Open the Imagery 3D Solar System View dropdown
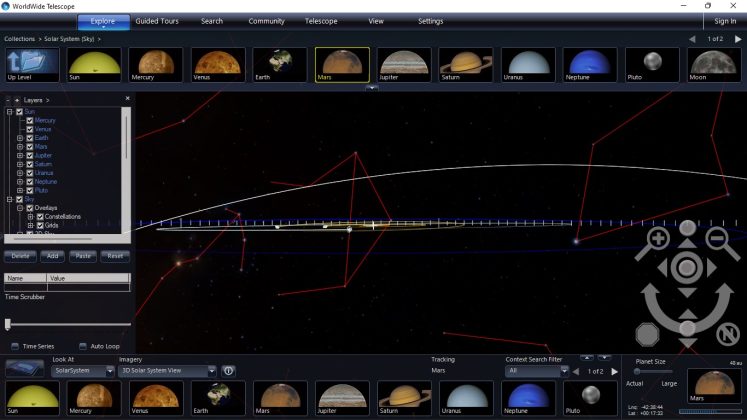The image size is (747, 420). (x=167, y=371)
